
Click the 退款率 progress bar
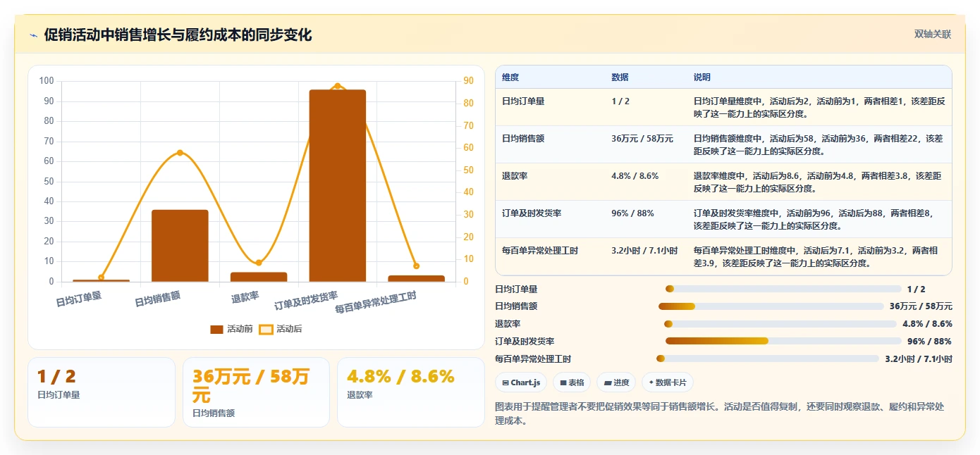coord(780,324)
